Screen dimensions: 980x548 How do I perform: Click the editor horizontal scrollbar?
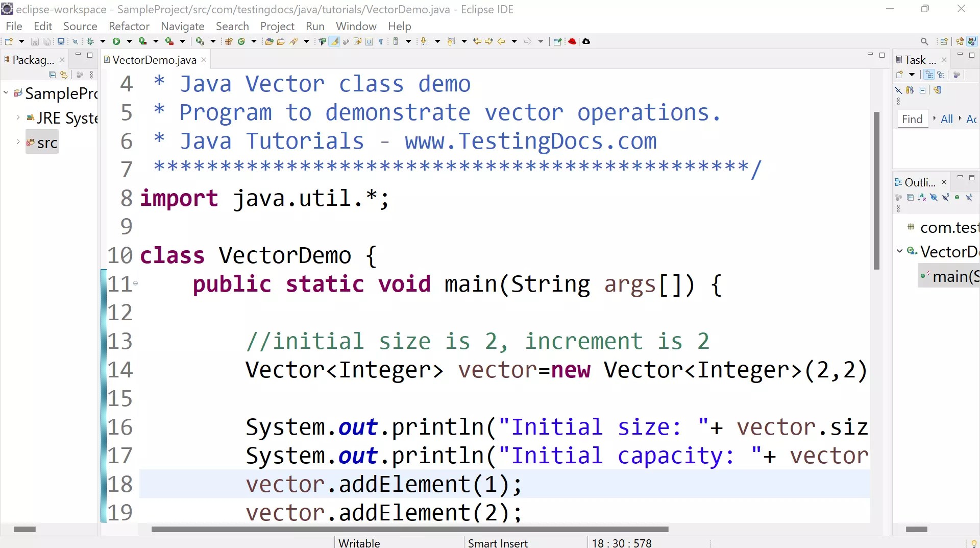(x=410, y=529)
